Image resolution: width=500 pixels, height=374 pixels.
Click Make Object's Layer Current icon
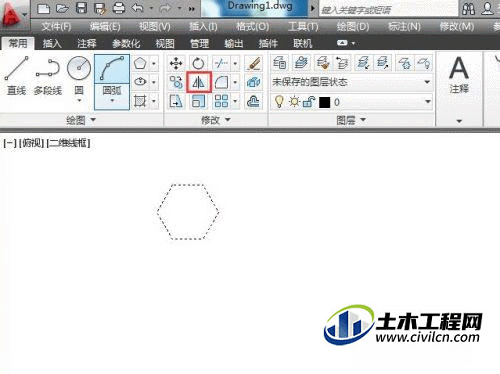coord(301,63)
